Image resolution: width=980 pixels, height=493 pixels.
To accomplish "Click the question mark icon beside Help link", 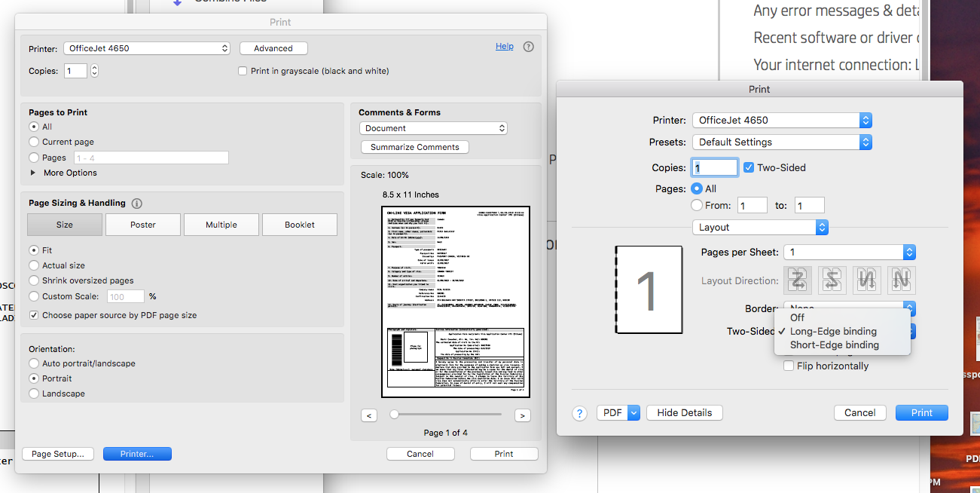I will (x=528, y=47).
